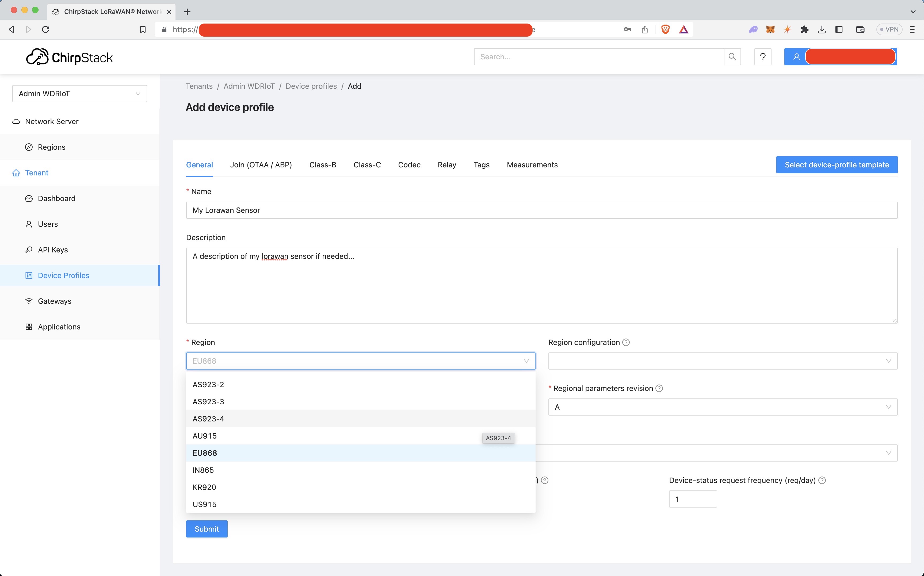The width and height of the screenshot is (924, 576).
Task: Open the Join (OTAA / ABP) tab
Action: coord(261,165)
